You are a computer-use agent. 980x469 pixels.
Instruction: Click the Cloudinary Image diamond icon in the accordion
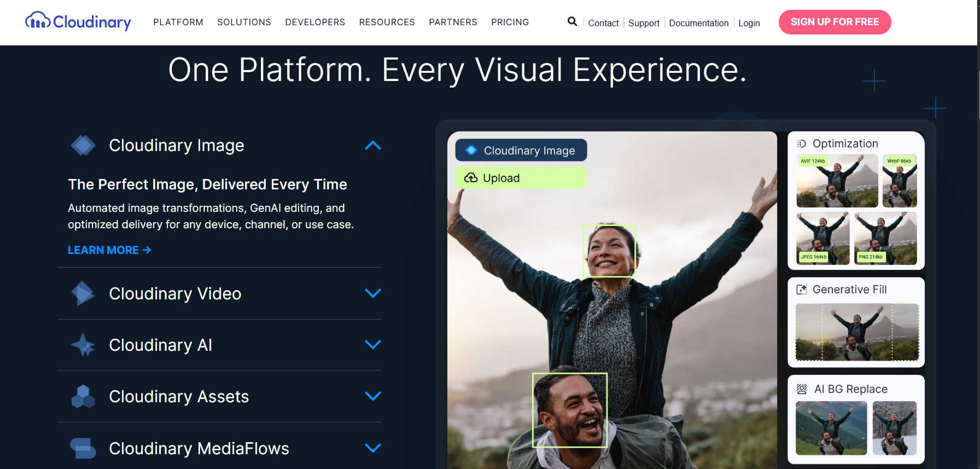pyautogui.click(x=83, y=146)
